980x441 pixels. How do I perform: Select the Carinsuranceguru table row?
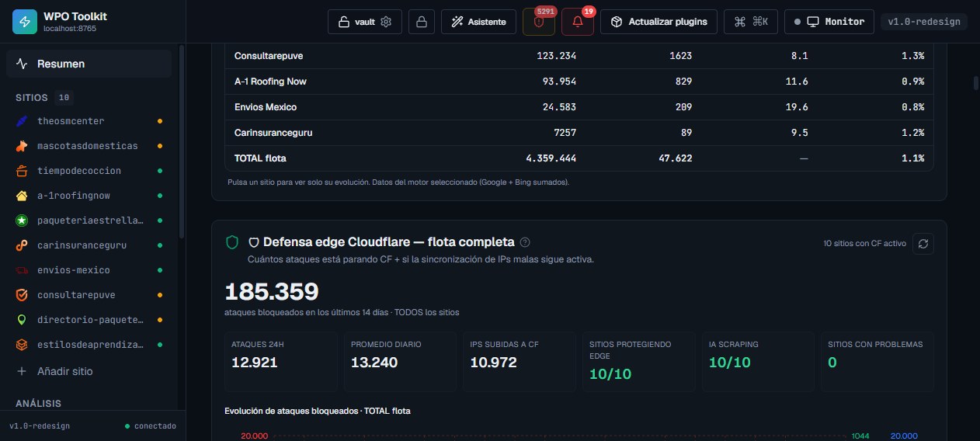(x=579, y=133)
